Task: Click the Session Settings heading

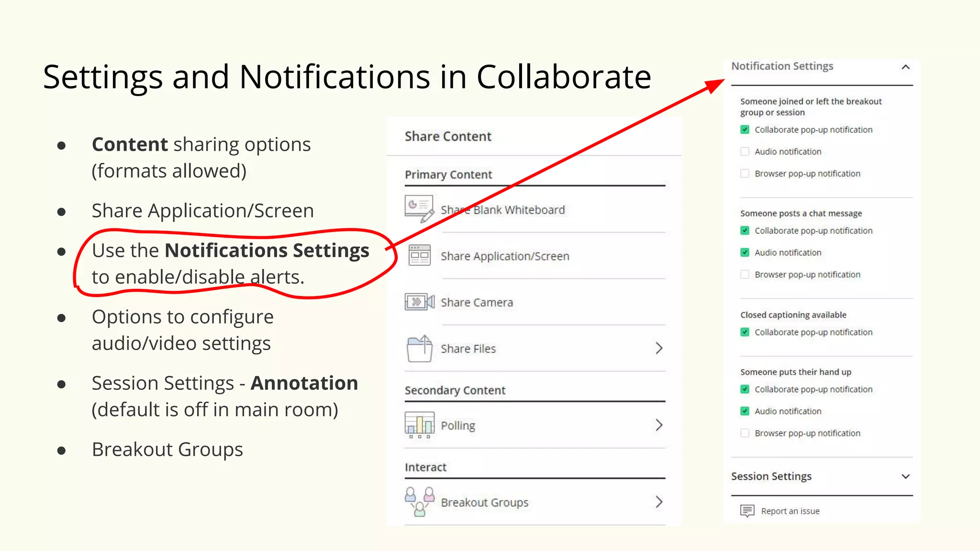Action: point(771,476)
